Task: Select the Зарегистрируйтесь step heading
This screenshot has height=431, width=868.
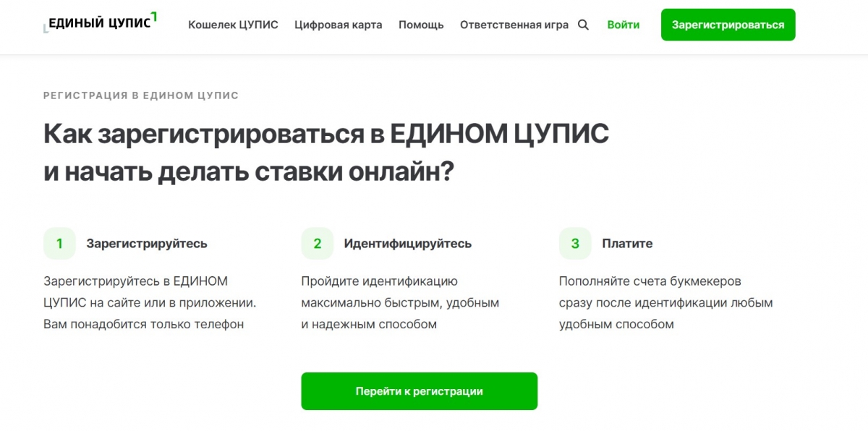Action: [147, 244]
